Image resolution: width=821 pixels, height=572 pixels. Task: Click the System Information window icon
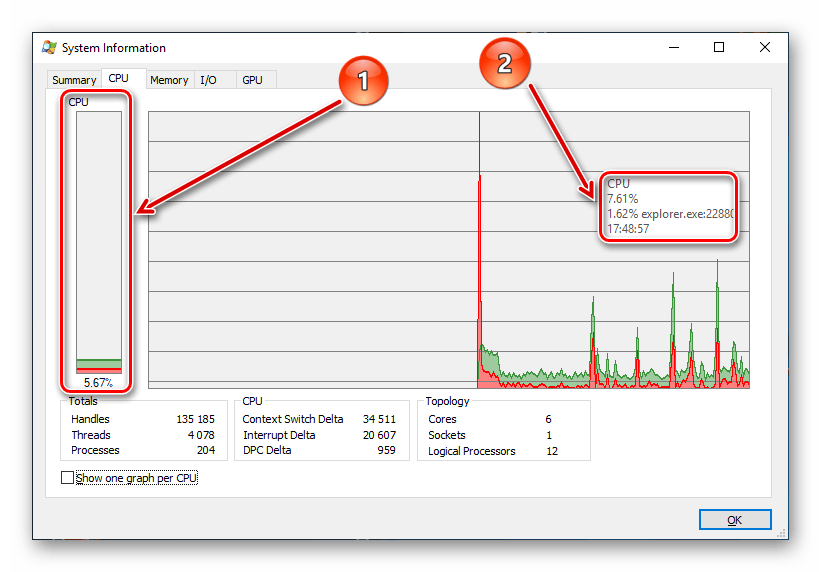(x=49, y=48)
